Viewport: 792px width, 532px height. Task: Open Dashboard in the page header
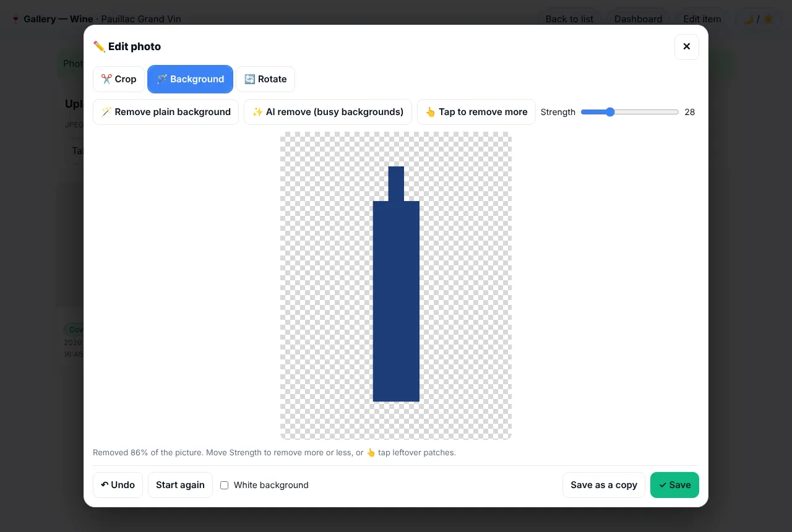pyautogui.click(x=638, y=19)
